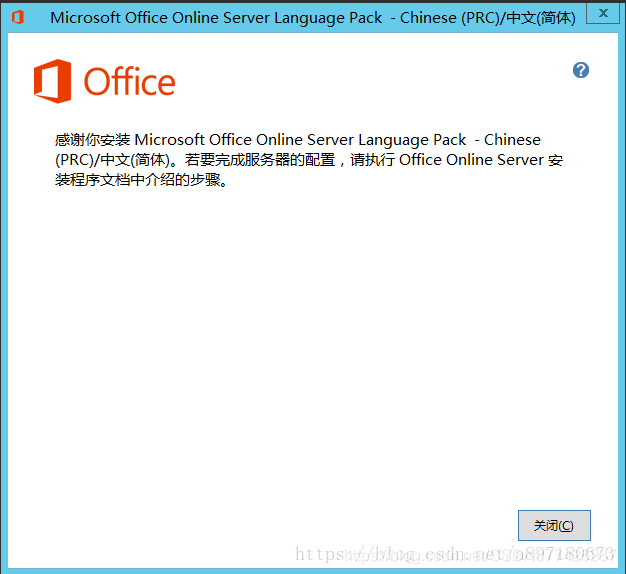Click '(PRC)/中文(简体)' starting the second message line
The height and width of the screenshot is (574, 626).
[113, 160]
